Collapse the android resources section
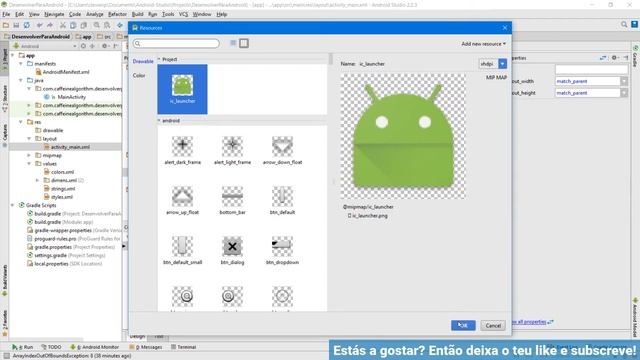Image resolution: width=640 pixels, height=360 pixels. 159,120
